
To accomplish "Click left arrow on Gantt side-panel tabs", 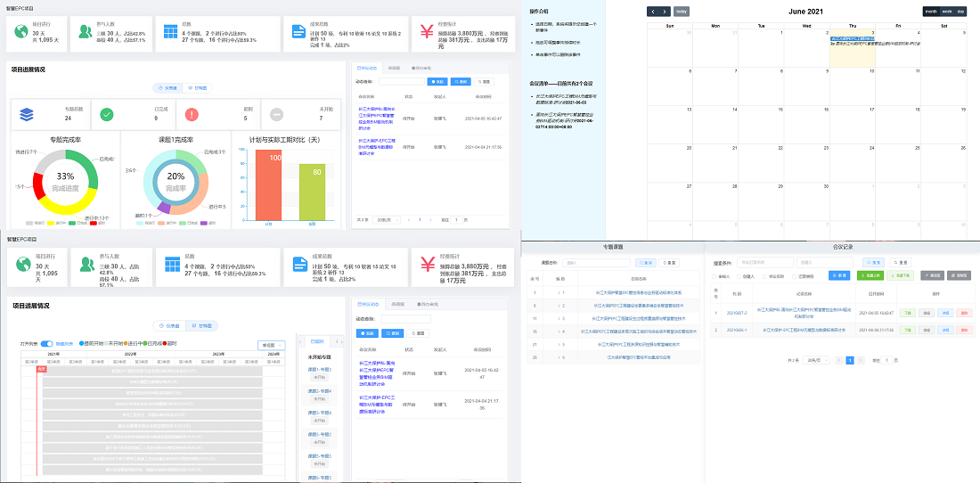I will point(300,342).
